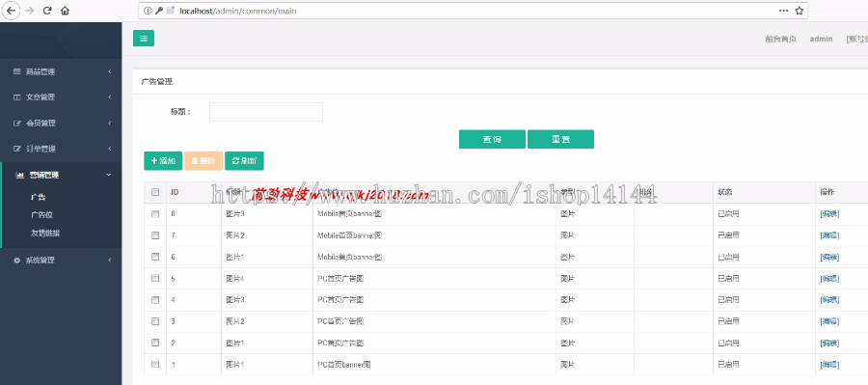Expand the 商品管理 chevron
868x385 pixels.
110,71
